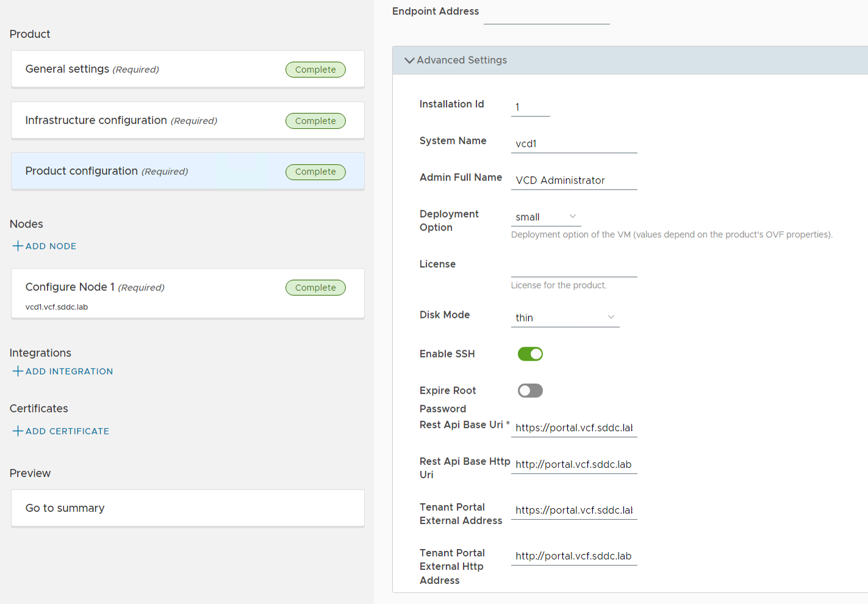Click the Rest Api Base Uri field
The width and height of the screenshot is (868, 604).
tap(573, 428)
